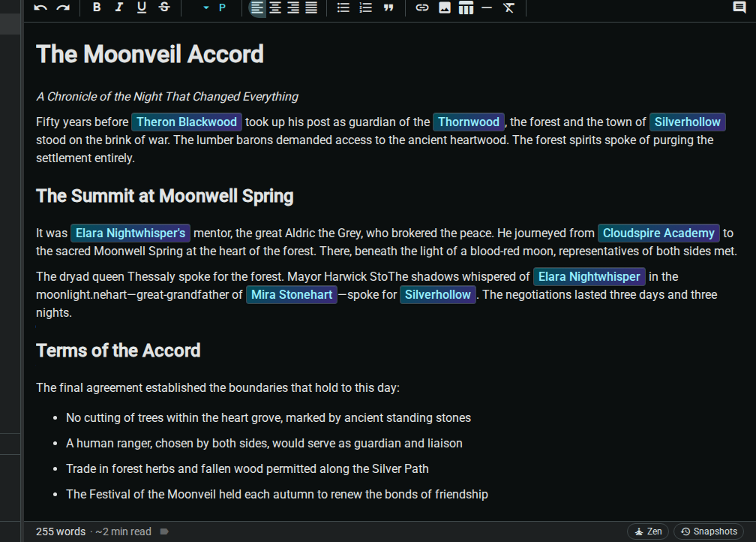Click the tag icon in status bar

[164, 531]
